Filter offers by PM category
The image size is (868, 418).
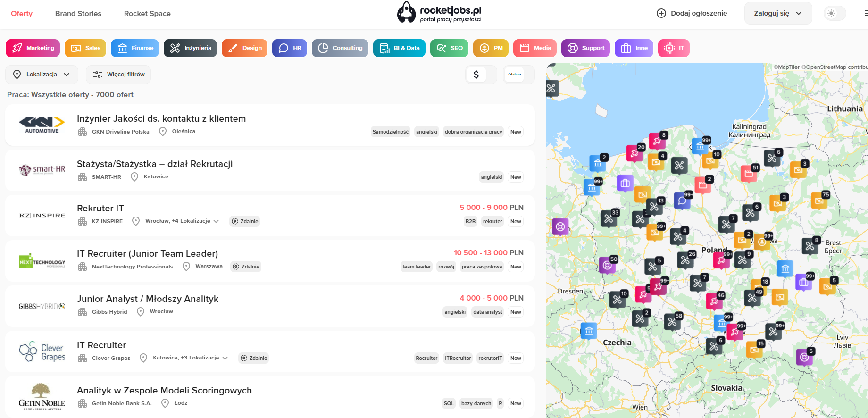tap(491, 48)
